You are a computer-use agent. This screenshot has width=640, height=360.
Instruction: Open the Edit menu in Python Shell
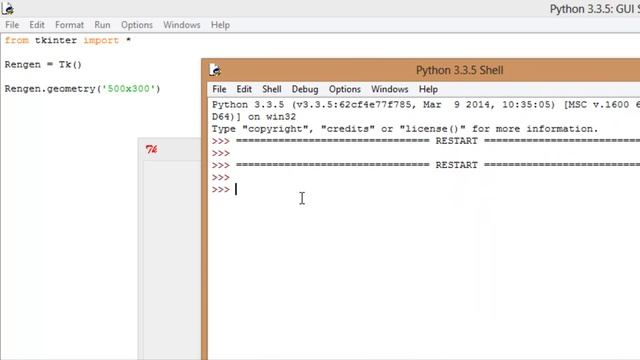[244, 89]
